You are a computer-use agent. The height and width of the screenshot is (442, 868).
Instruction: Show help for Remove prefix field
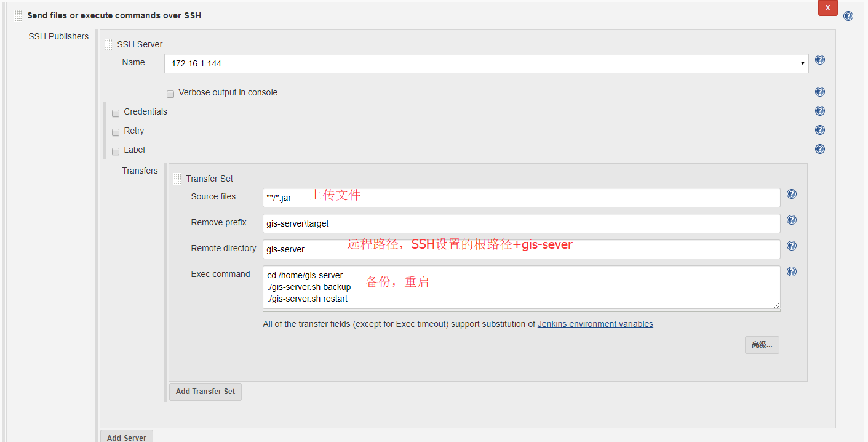pos(792,220)
